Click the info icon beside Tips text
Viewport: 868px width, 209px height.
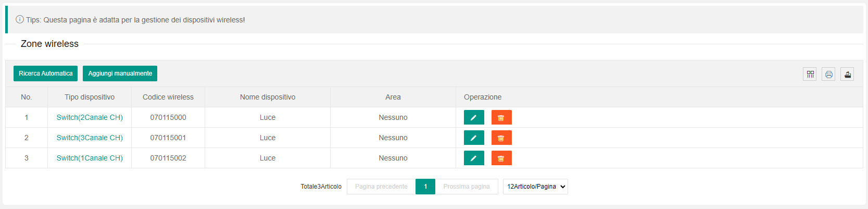coord(20,19)
